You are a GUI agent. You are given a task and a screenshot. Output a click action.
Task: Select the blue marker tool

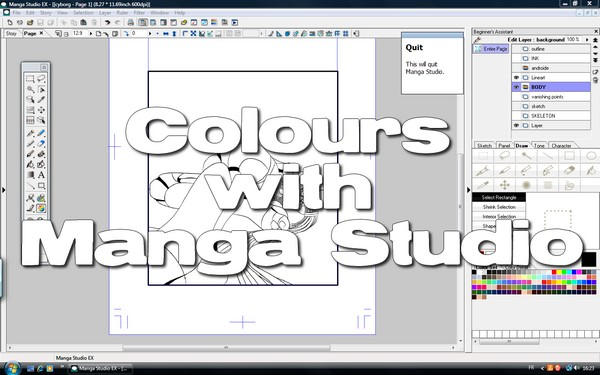coord(41,133)
